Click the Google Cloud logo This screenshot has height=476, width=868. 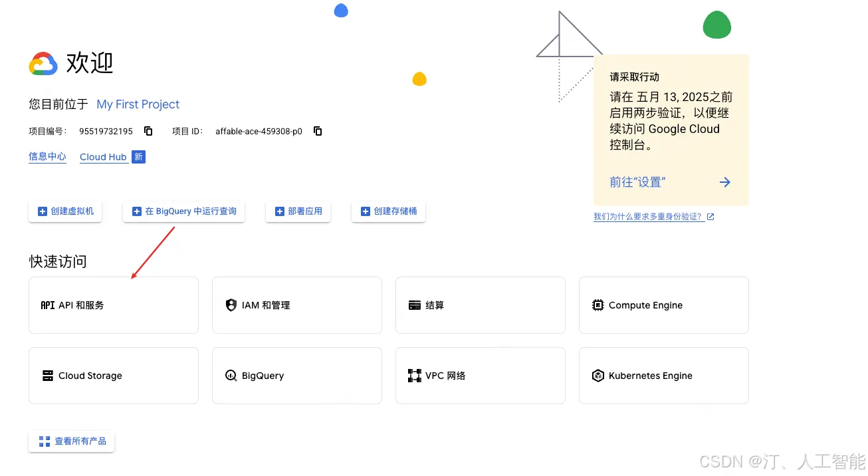coord(43,64)
